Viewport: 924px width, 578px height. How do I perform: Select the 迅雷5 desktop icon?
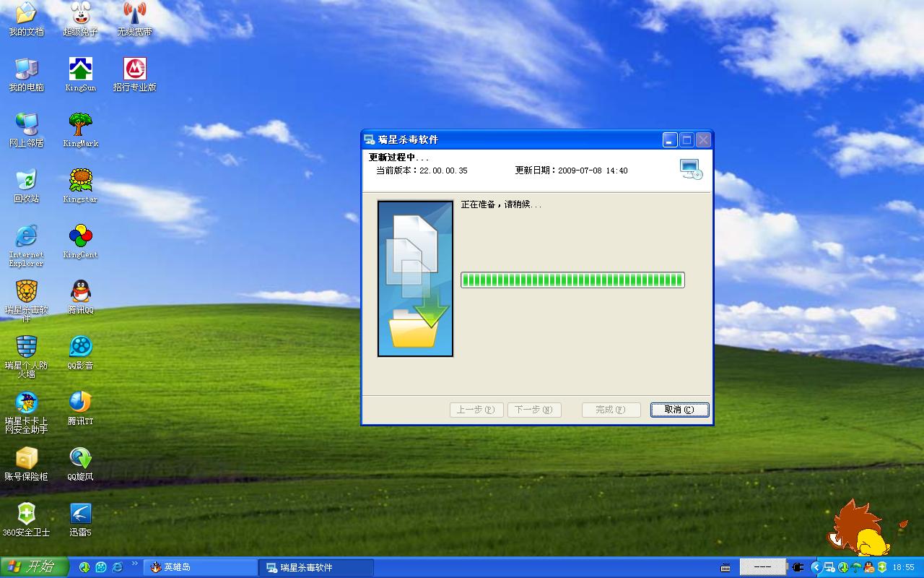tap(80, 520)
